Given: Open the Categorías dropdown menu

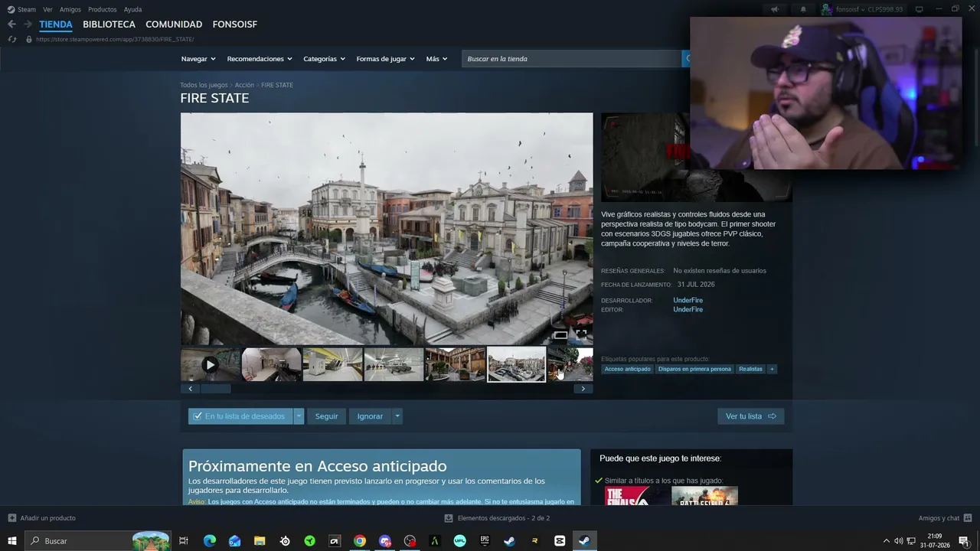Looking at the screenshot, I should tap(325, 59).
